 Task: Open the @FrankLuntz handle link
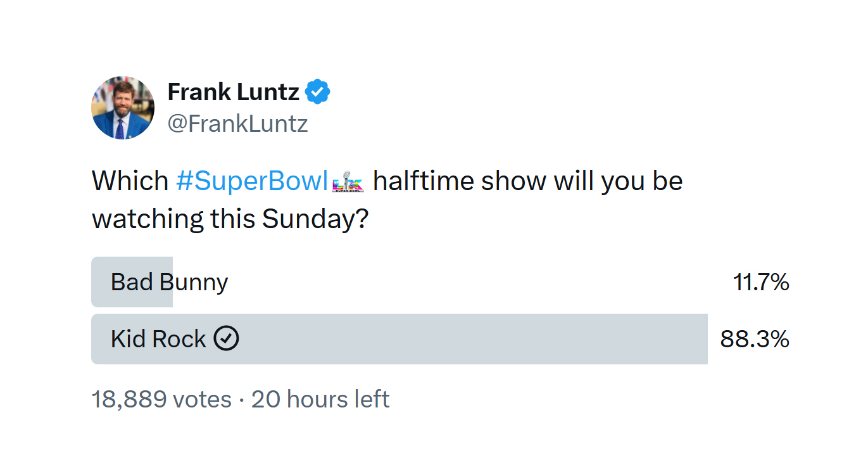pos(237,124)
